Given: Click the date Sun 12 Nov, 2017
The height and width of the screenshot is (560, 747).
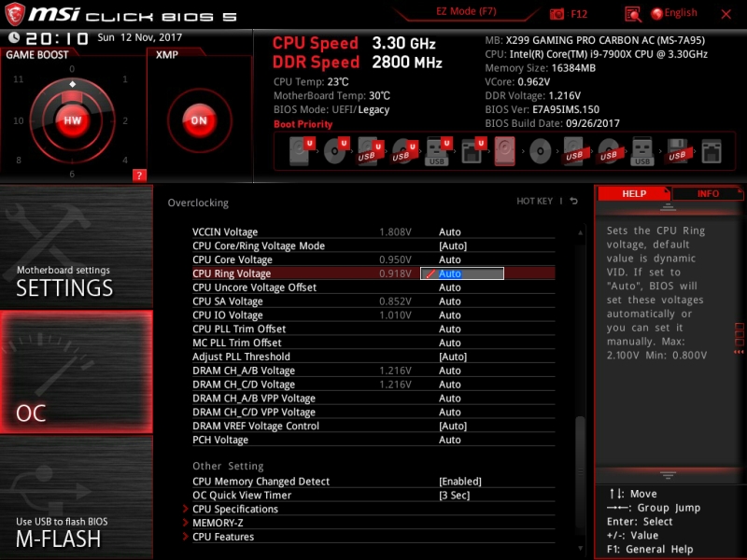Looking at the screenshot, I should [139, 37].
